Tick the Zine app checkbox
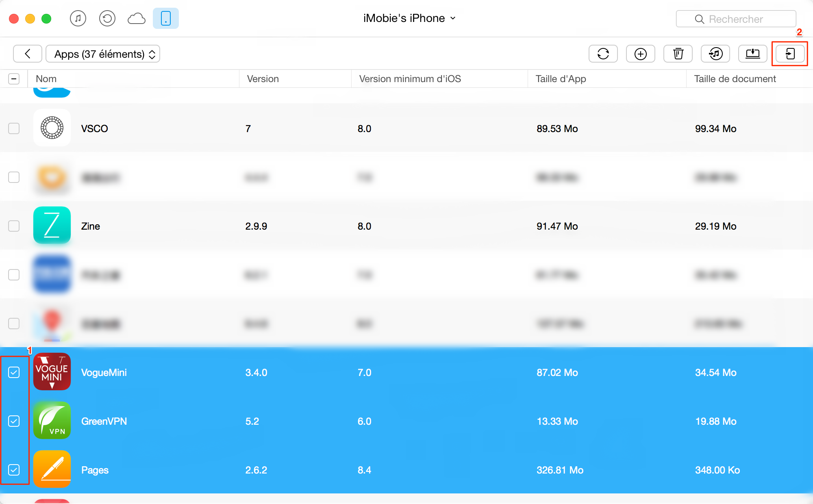Screen dimensions: 813x504 point(14,226)
